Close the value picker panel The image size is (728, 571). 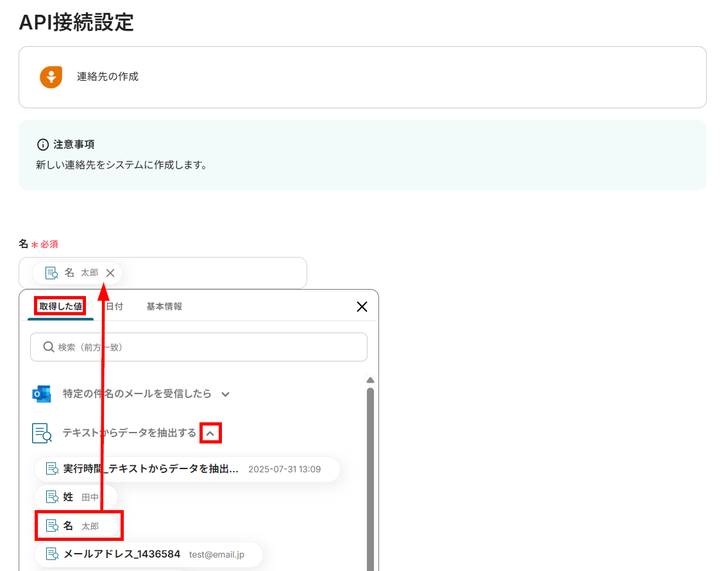(362, 306)
